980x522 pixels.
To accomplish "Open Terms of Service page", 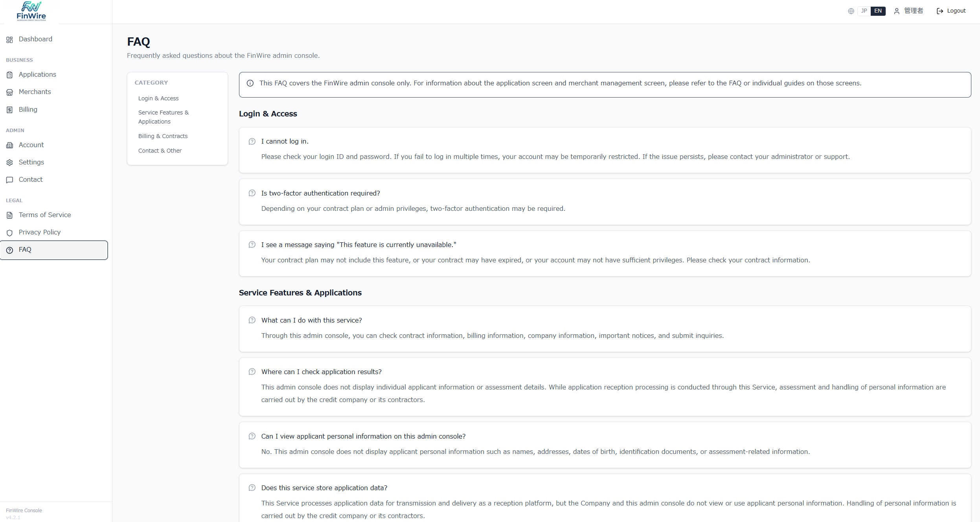I will click(x=44, y=215).
